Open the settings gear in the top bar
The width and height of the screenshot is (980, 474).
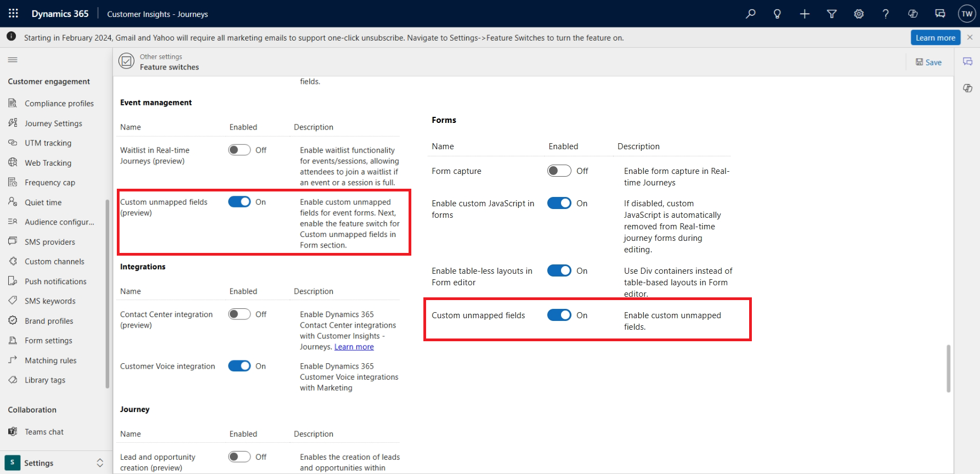(859, 14)
